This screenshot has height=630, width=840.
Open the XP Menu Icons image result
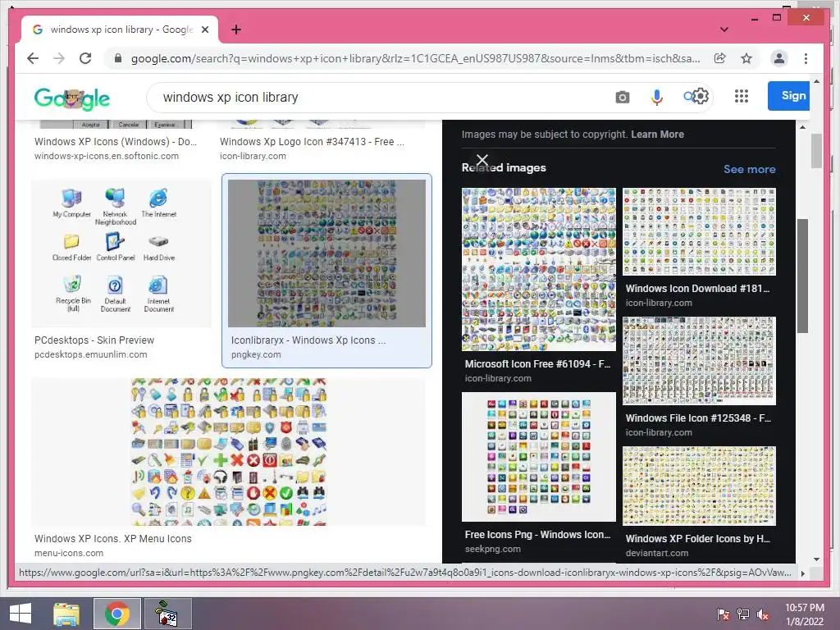click(228, 452)
